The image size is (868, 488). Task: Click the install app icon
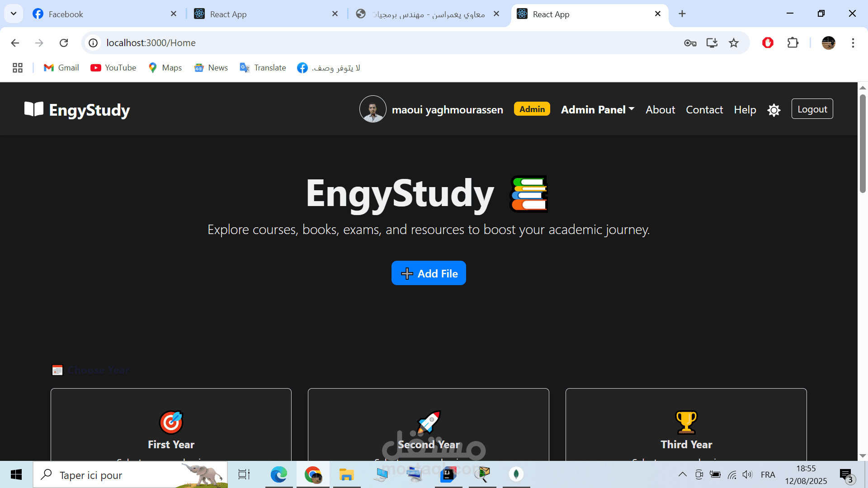click(x=712, y=43)
